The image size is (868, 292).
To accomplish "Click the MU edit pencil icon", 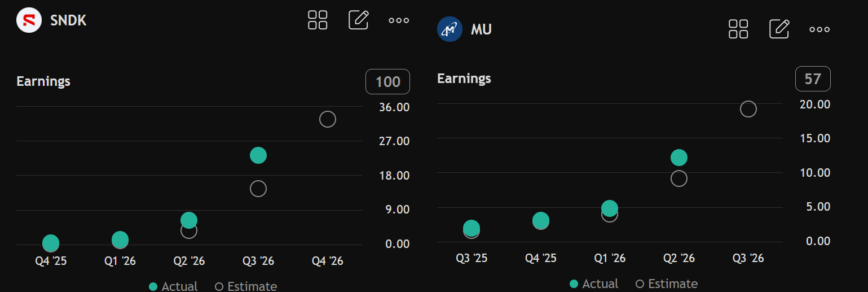I will pyautogui.click(x=779, y=29).
